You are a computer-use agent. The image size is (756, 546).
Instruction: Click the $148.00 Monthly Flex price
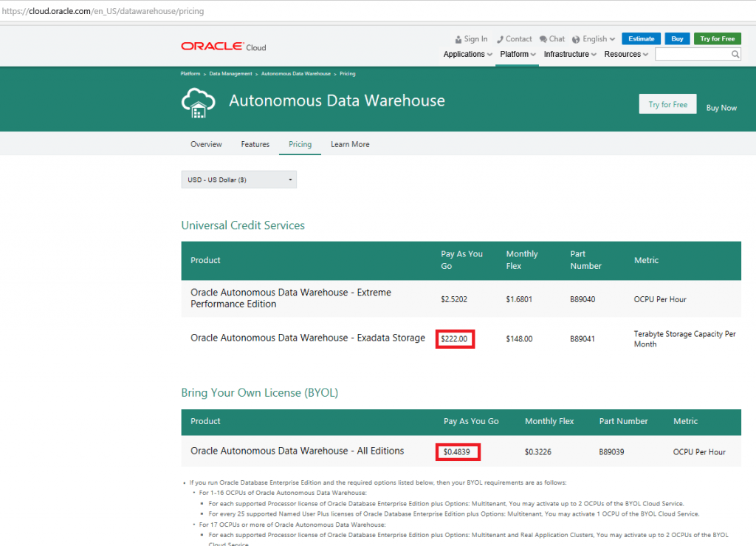519,338
